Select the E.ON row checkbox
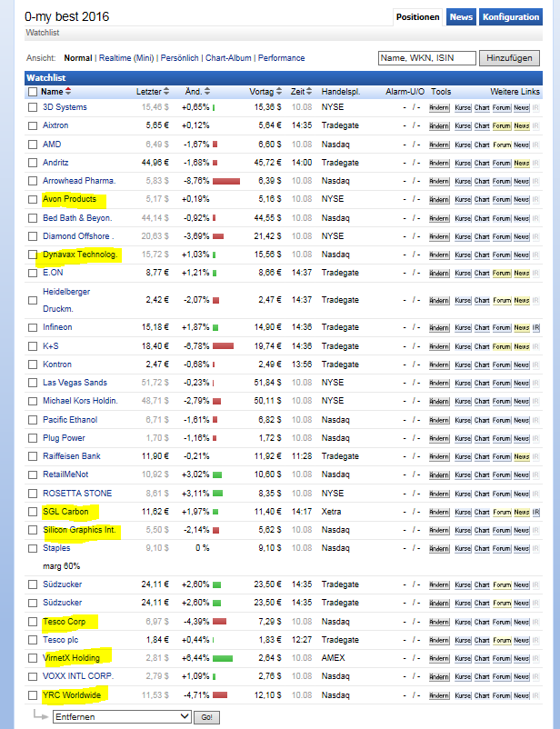The height and width of the screenshot is (729, 560). coord(33,273)
